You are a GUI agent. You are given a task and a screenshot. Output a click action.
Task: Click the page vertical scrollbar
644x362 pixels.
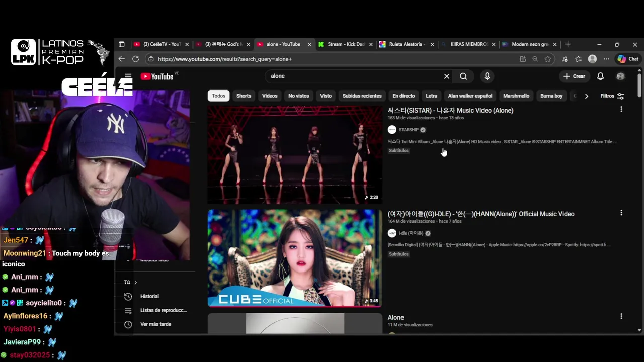coord(639,85)
